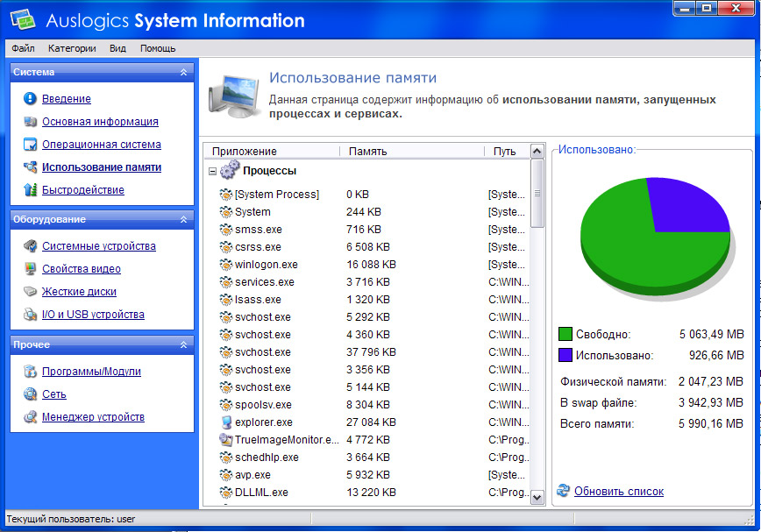Click the 2 047,23 MB physical memory value
Image resolution: width=761 pixels, height=532 pixels.
point(710,381)
